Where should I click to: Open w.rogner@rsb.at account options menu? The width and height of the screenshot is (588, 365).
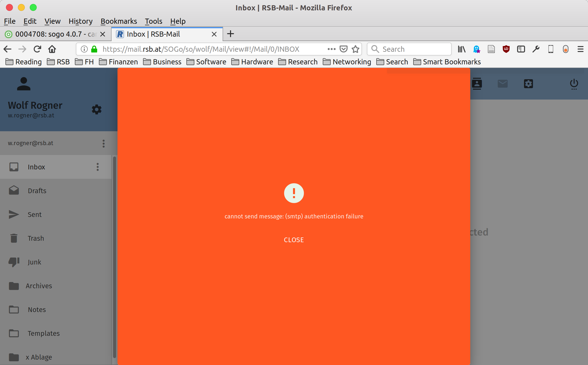pos(104,143)
